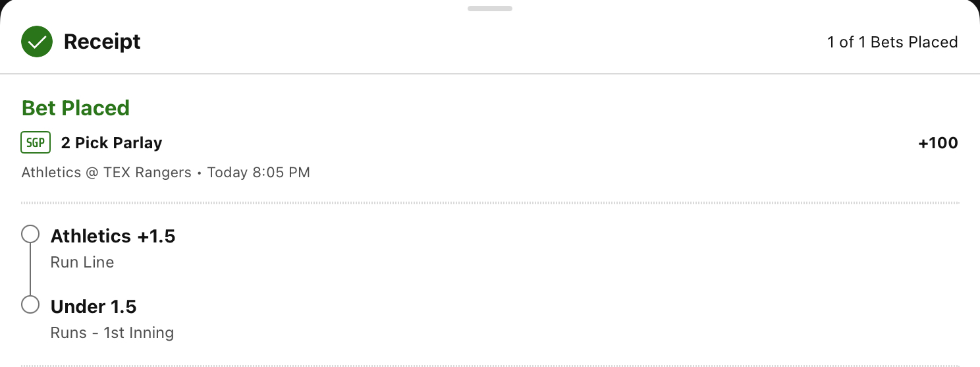Tap the +100 parlay odds

click(938, 143)
